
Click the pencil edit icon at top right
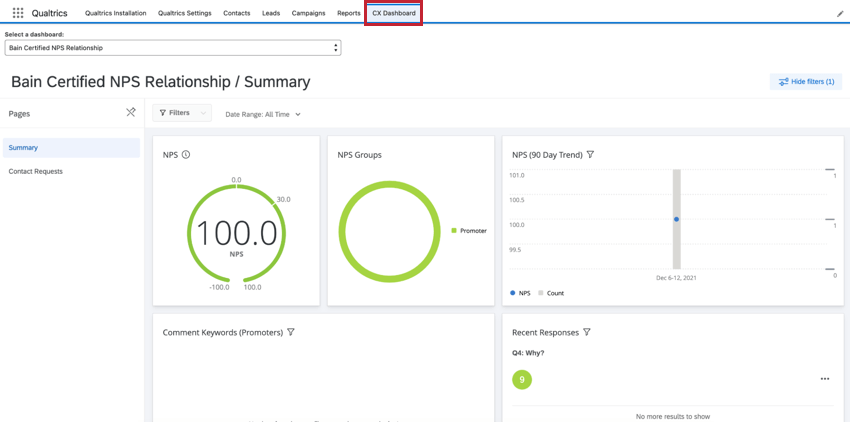coord(840,14)
